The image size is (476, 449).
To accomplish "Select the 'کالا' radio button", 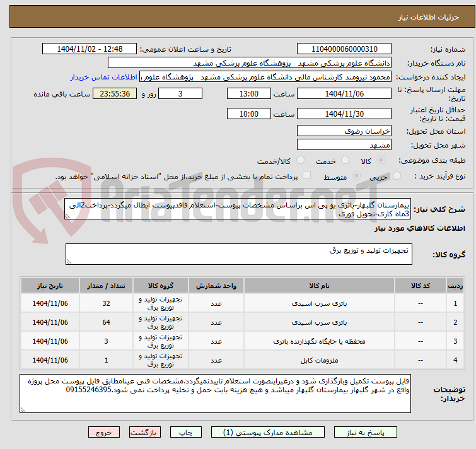I will pos(381,160).
